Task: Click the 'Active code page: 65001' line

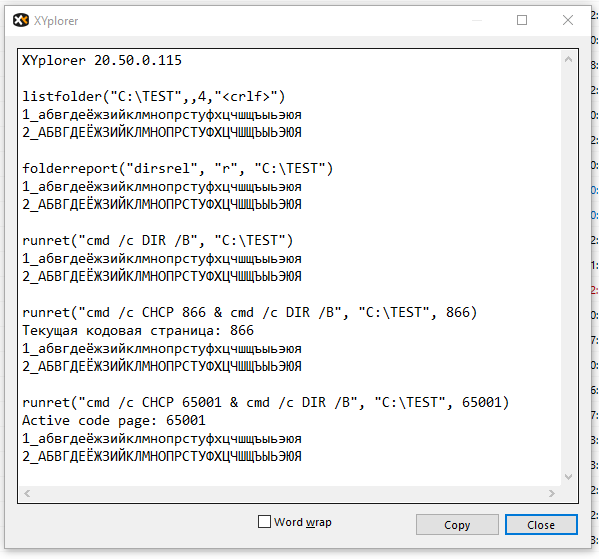Action: pos(114,421)
